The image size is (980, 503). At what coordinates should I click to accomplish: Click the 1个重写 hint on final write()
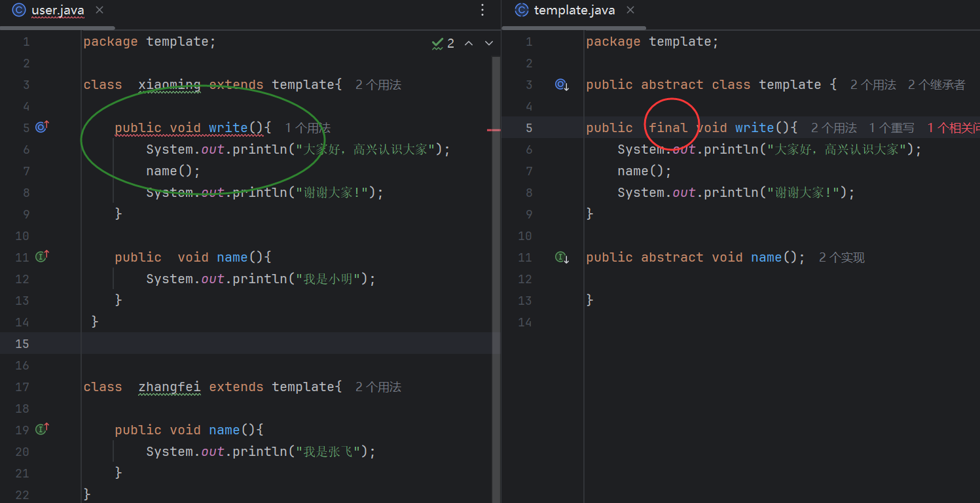(892, 128)
